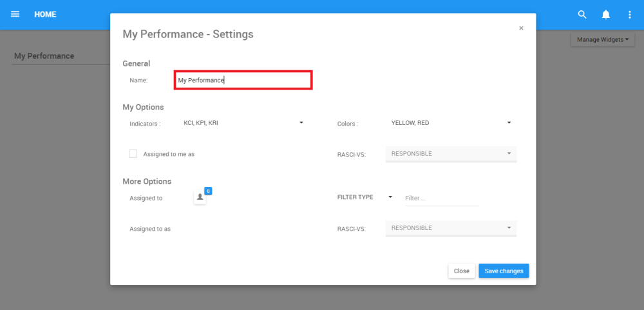The height and width of the screenshot is (310, 644).
Task: Click the search magnifier icon
Action: point(582,14)
